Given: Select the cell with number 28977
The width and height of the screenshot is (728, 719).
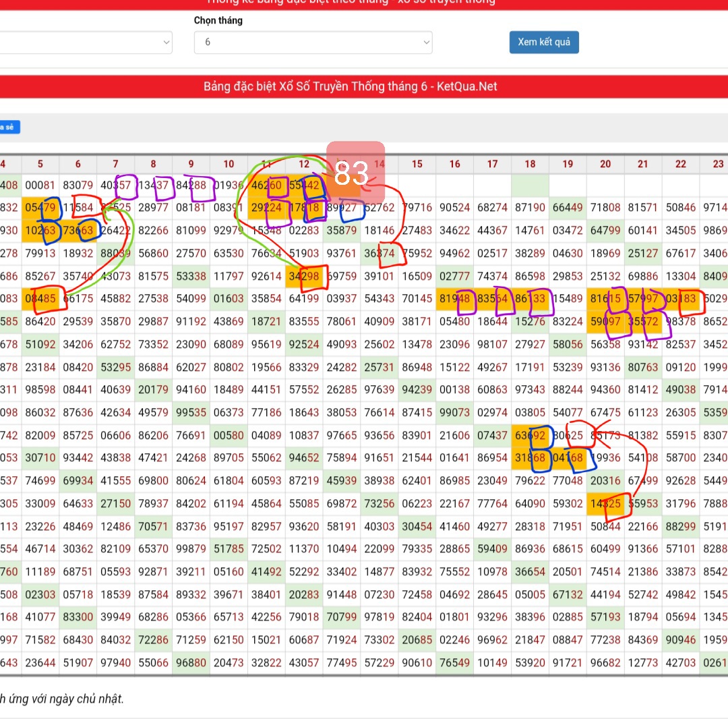Looking at the screenshot, I should tap(153, 208).
